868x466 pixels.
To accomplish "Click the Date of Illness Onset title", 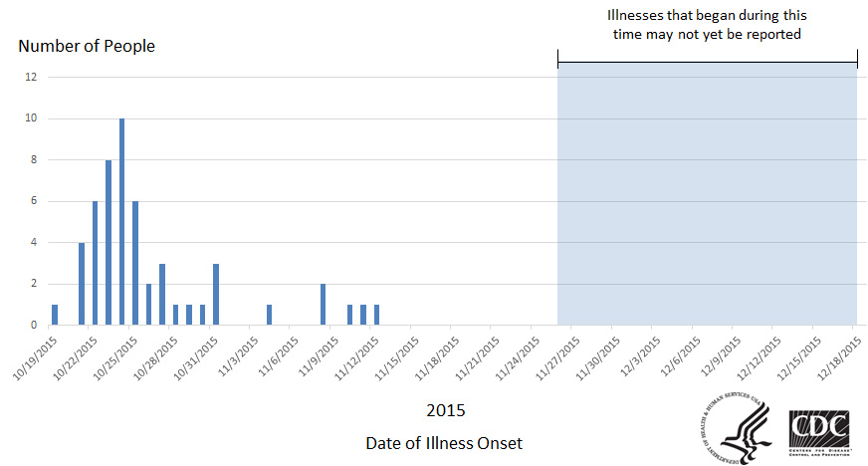I will pos(444,443).
